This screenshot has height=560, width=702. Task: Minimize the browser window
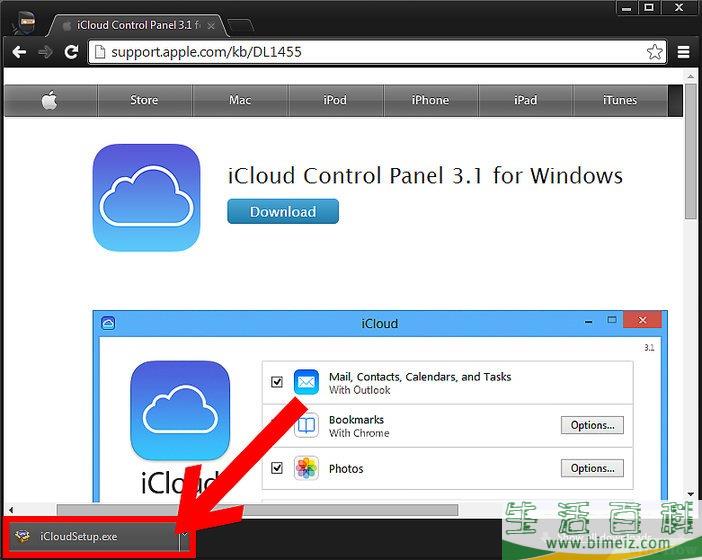pos(627,8)
